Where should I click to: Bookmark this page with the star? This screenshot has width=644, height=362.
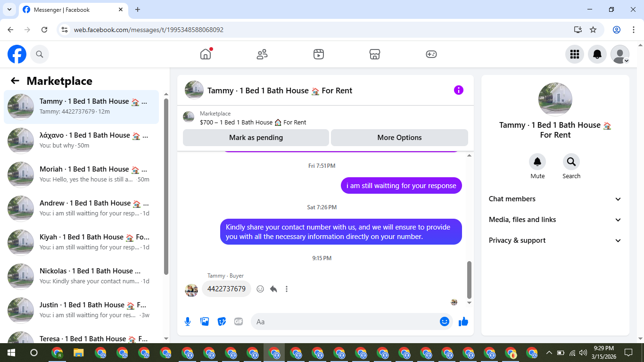593,30
